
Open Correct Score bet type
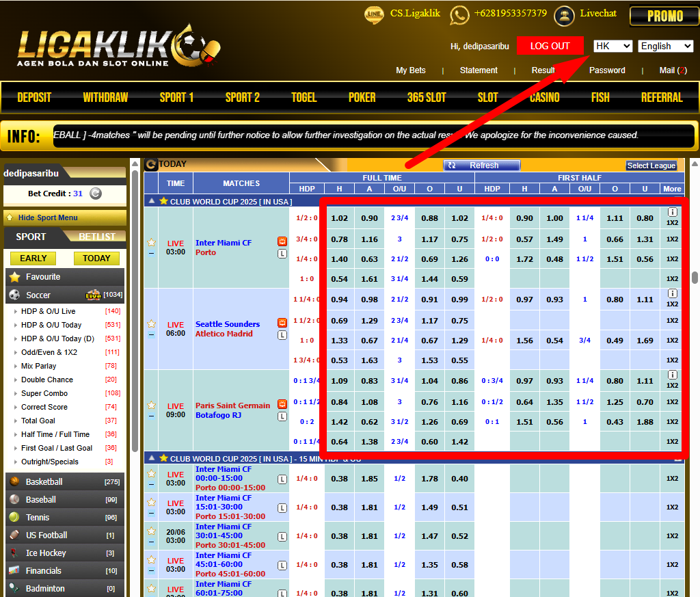coord(44,407)
